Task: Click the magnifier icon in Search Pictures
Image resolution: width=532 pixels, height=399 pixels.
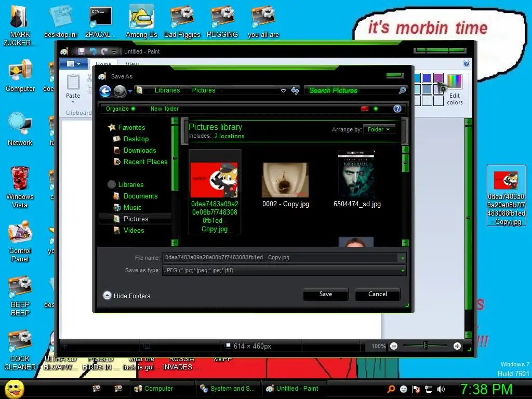Action: 402,90
